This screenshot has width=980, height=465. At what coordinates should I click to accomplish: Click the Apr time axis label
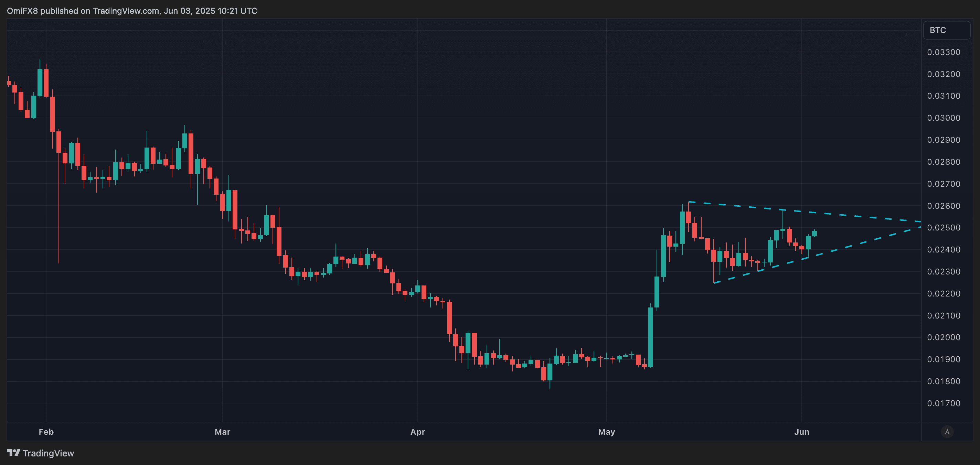point(418,432)
